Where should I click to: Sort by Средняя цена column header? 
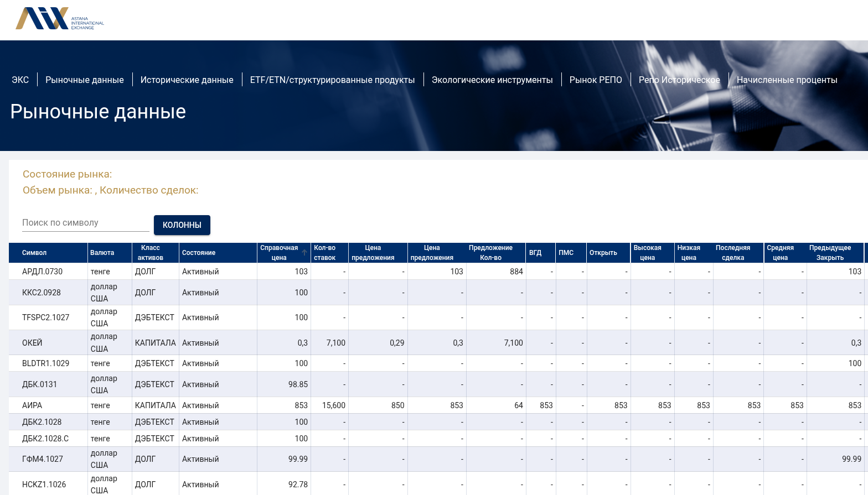pyautogui.click(x=781, y=253)
